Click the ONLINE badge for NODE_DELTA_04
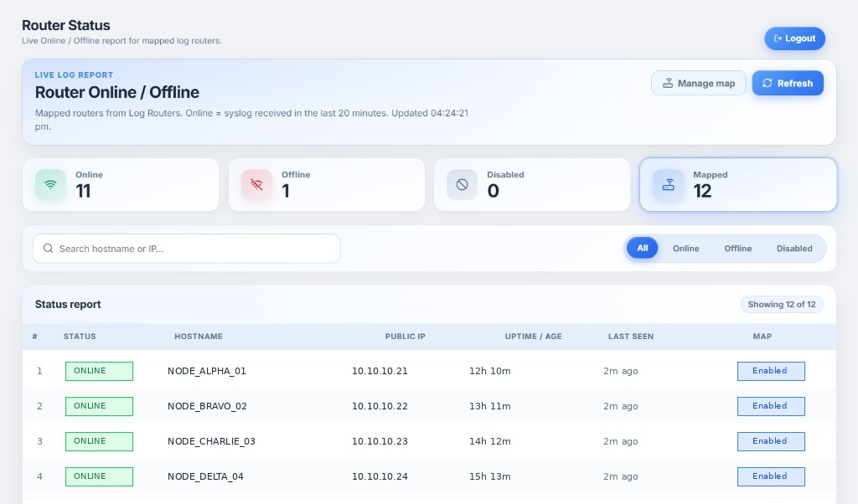The width and height of the screenshot is (858, 504). point(99,476)
